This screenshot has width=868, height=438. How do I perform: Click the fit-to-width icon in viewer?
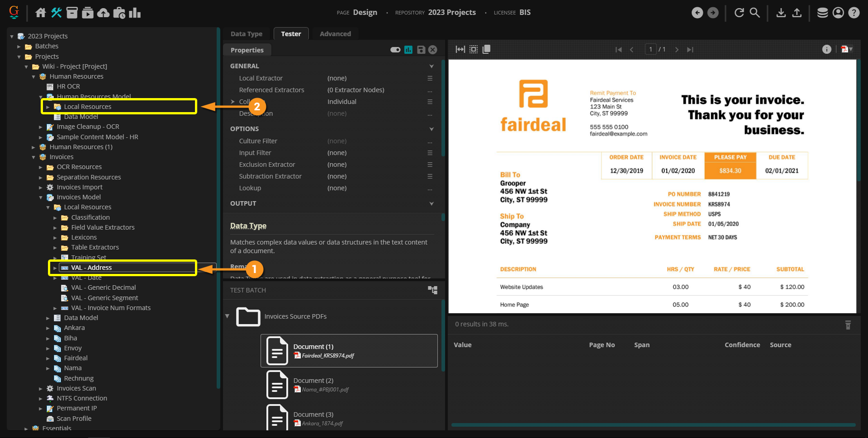460,49
